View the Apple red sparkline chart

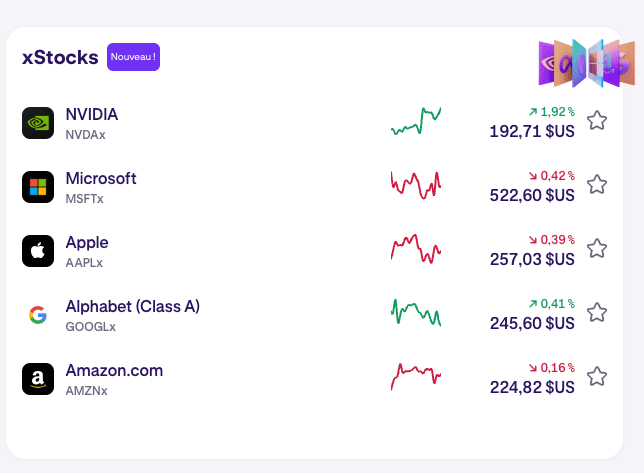(x=416, y=248)
